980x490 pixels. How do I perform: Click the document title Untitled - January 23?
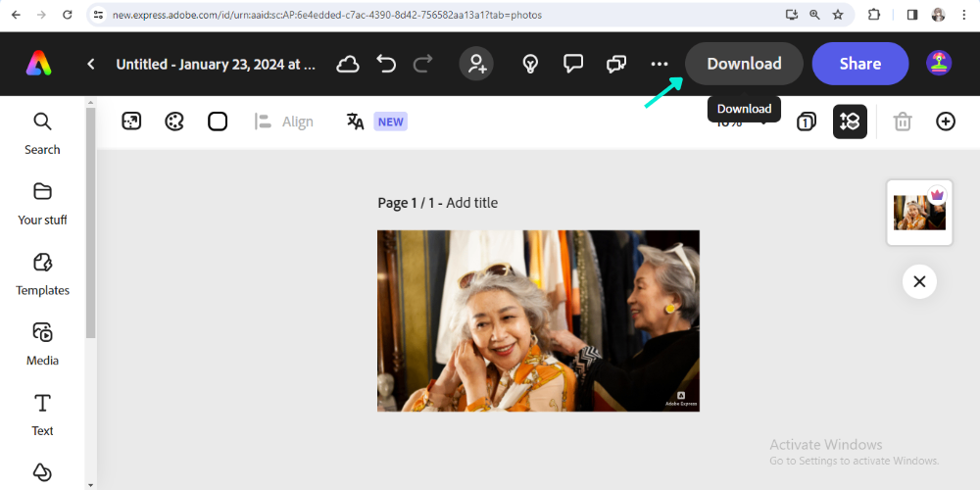tap(216, 64)
